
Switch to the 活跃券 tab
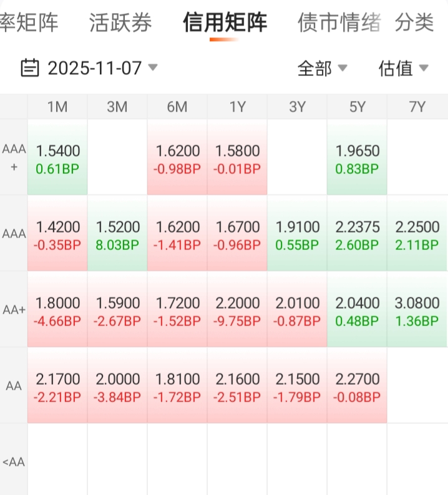[x=120, y=23]
